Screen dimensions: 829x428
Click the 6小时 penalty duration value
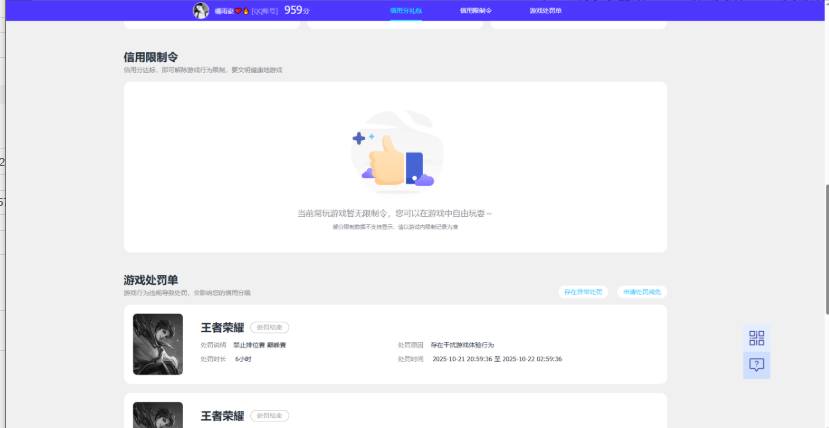coord(243,359)
